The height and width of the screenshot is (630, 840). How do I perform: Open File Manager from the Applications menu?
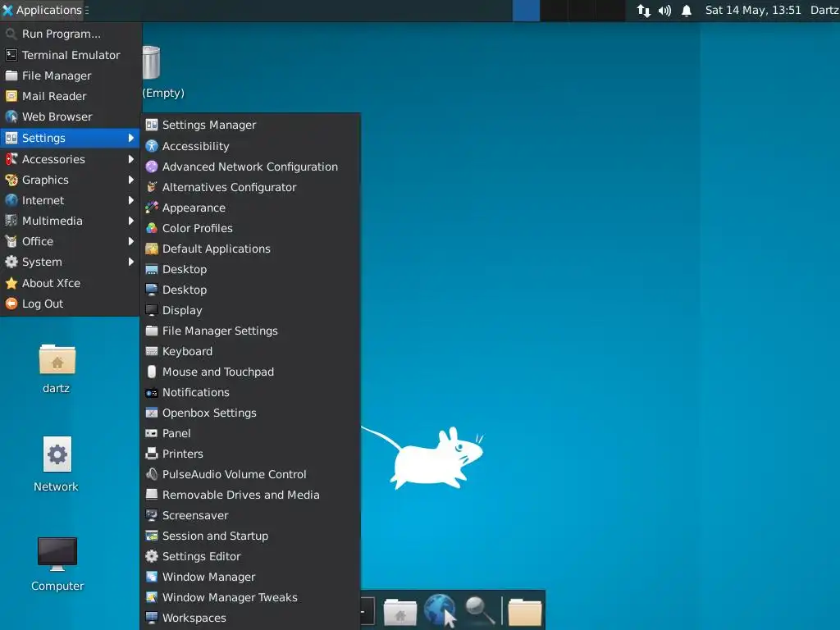coord(71,75)
